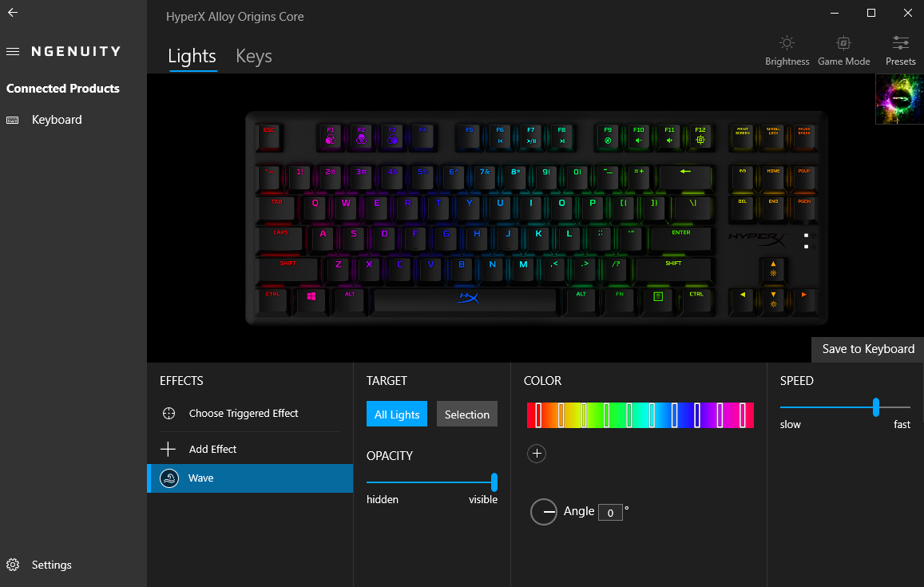This screenshot has height=587, width=924.
Task: Click the Angle dial icon
Action: (x=543, y=512)
